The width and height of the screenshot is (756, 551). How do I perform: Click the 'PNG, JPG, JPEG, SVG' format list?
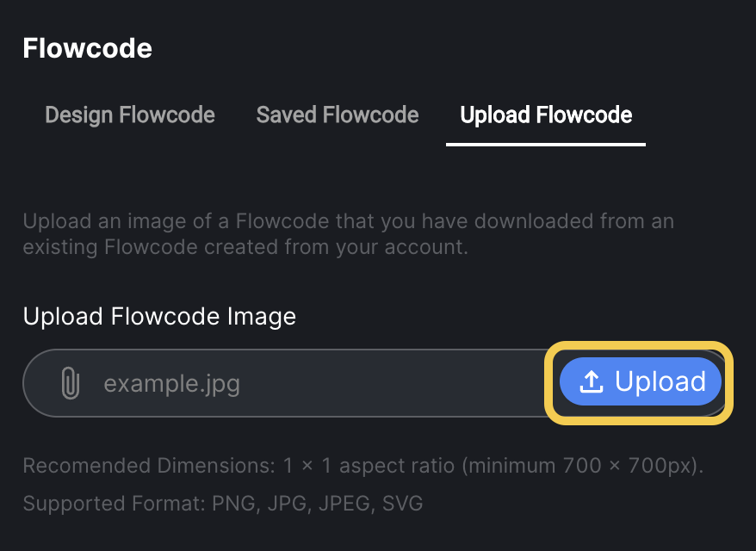pos(317,504)
